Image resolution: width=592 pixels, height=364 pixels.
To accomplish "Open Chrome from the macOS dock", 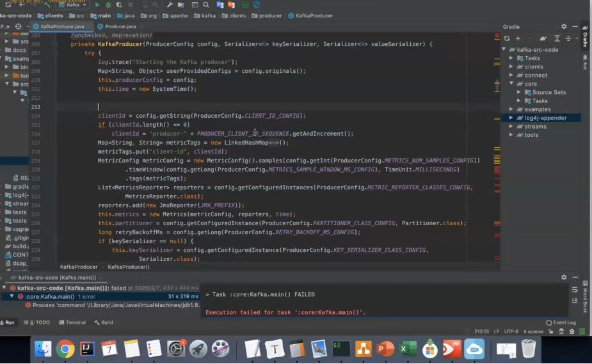I will click(x=65, y=349).
